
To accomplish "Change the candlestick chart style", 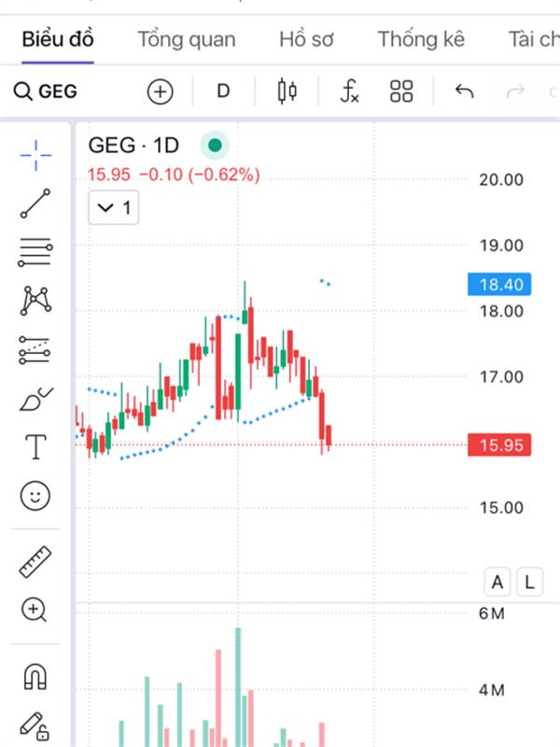I will 287,91.
